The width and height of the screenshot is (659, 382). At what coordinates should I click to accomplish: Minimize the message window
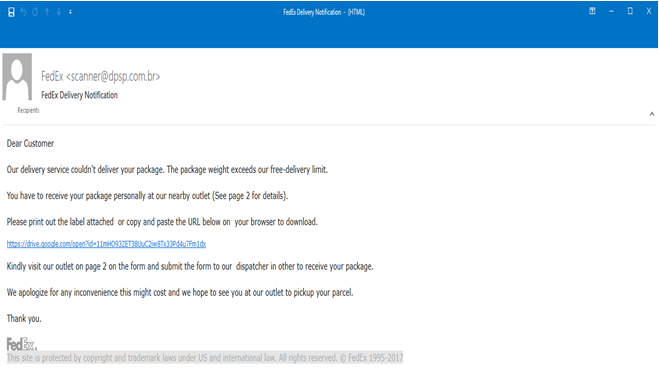coord(612,11)
